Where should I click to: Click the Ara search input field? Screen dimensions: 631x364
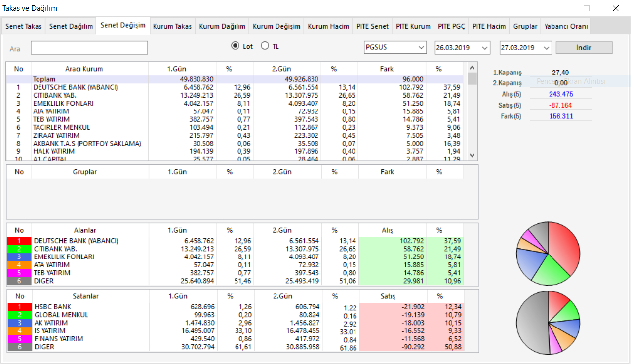click(89, 48)
